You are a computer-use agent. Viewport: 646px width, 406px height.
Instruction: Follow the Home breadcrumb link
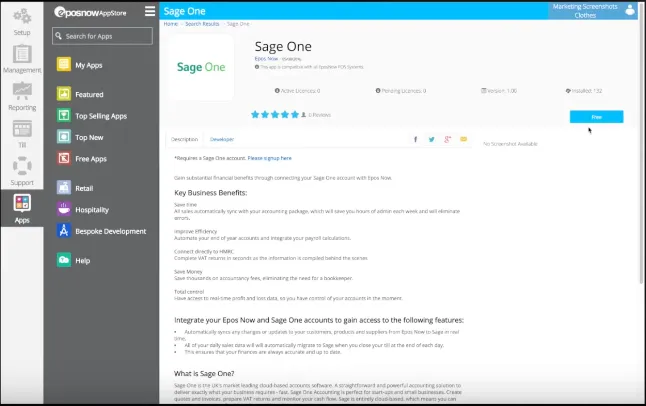click(171, 24)
